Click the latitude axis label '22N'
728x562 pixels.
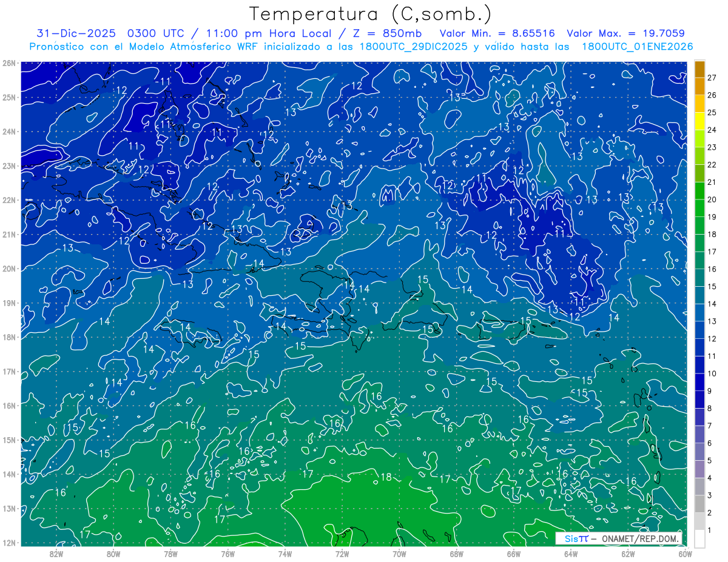point(9,200)
